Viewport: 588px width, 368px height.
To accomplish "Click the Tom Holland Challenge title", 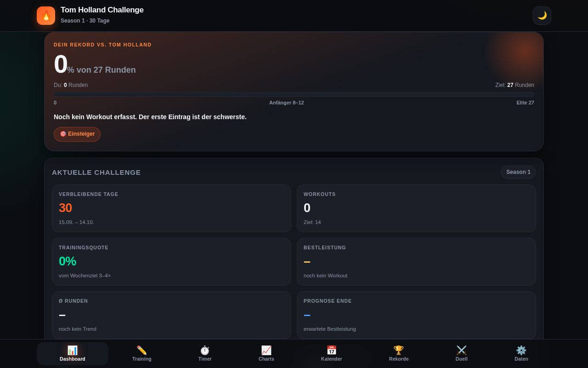I will [x=102, y=10].
